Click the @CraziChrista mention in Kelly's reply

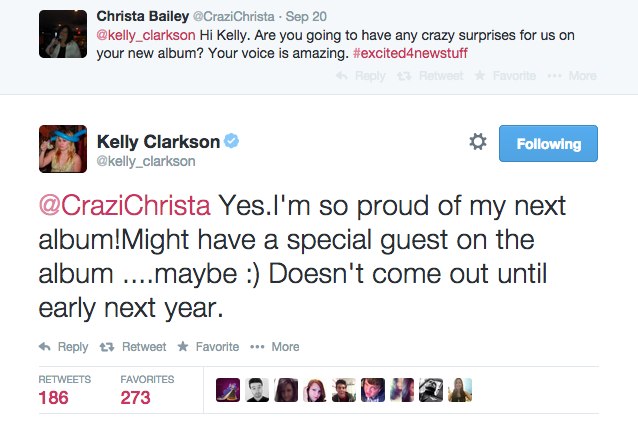pos(125,205)
